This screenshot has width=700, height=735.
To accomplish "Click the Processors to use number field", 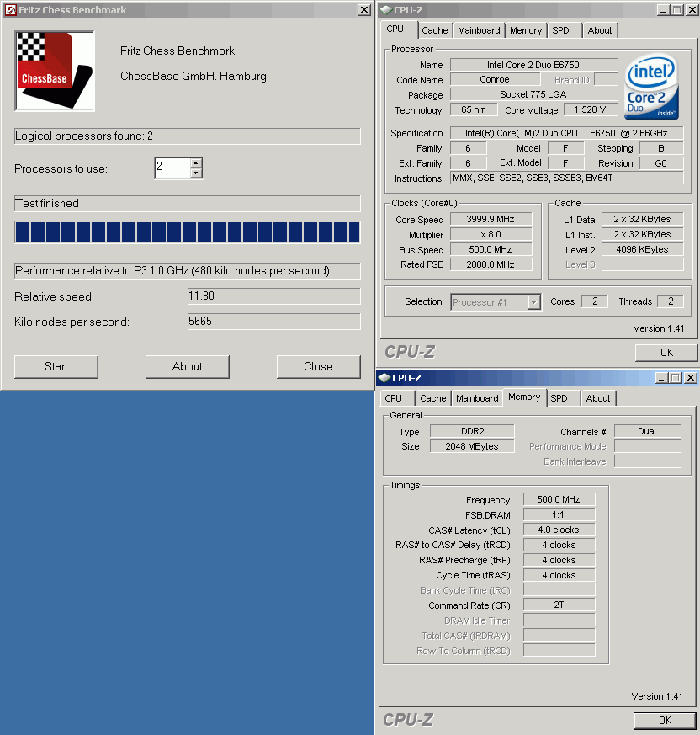I will tap(172, 168).
